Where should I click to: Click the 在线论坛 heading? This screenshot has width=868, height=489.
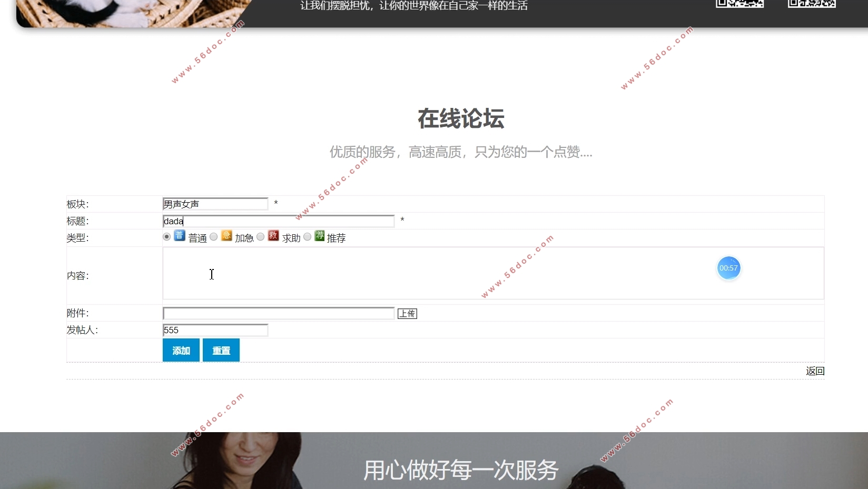click(x=461, y=119)
